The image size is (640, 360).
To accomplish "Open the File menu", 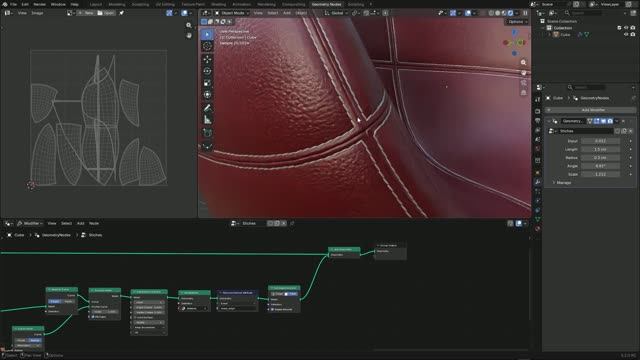I will (x=13, y=4).
